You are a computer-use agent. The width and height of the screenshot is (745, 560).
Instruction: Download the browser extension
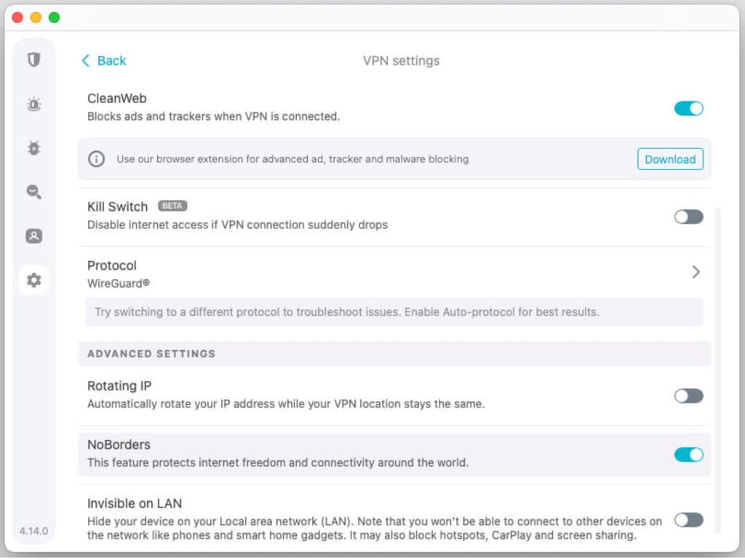670,159
